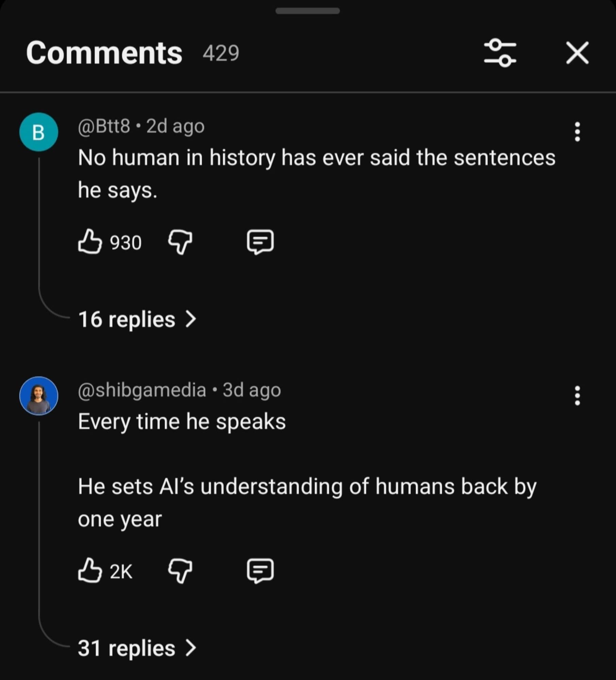The width and height of the screenshot is (616, 680).
Task: Reply to @shibgamedia's comment
Action: (260, 571)
